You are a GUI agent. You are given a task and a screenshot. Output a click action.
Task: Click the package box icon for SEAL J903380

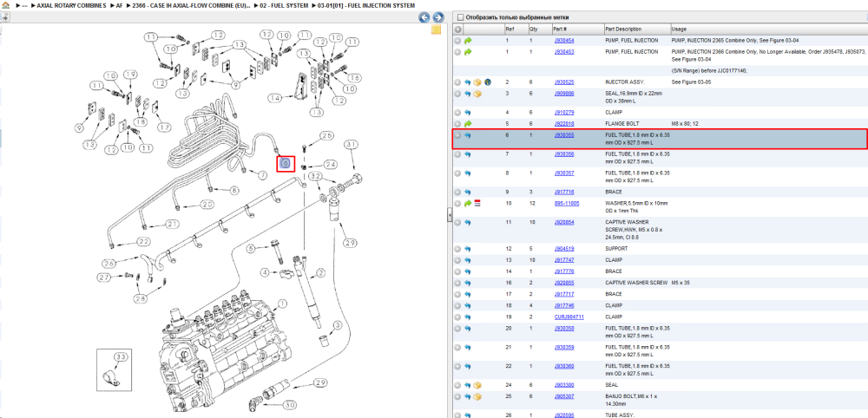coord(477,385)
